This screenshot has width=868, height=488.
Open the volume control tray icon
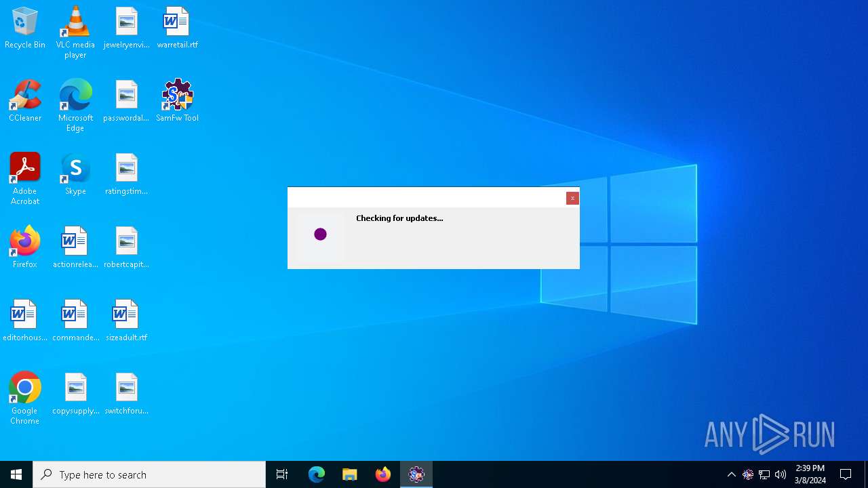[781, 474]
